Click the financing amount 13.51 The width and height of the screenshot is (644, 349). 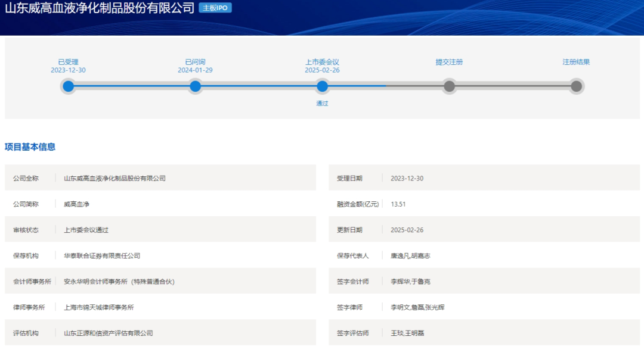pos(398,204)
